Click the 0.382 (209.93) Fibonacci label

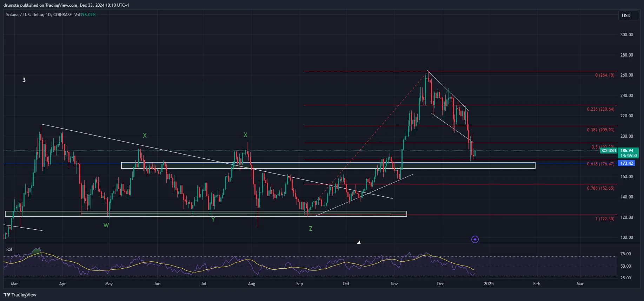click(600, 130)
